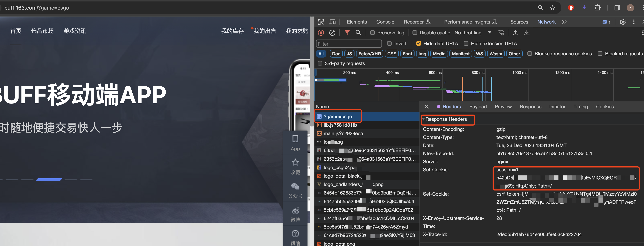This screenshot has height=246, width=644.
Task: Open the extensions puzzle icon
Action: coord(598,8)
